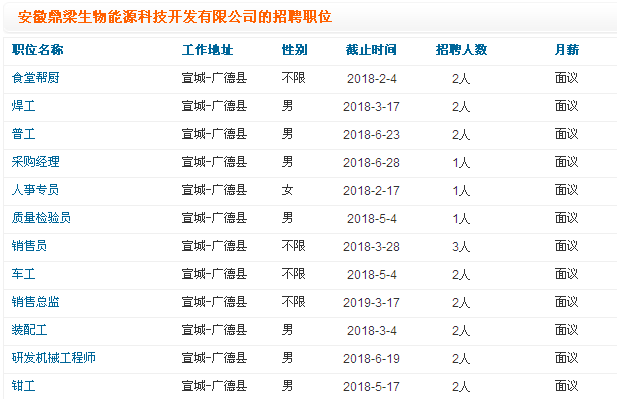
Task: Click 宣城-广德县 address in 销售员 row
Action: pos(214,246)
